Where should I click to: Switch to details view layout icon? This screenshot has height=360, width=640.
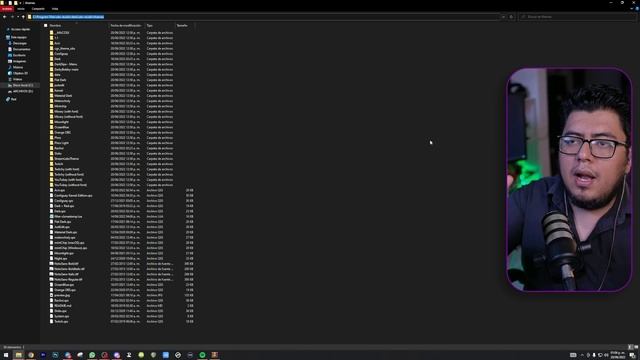630,347
